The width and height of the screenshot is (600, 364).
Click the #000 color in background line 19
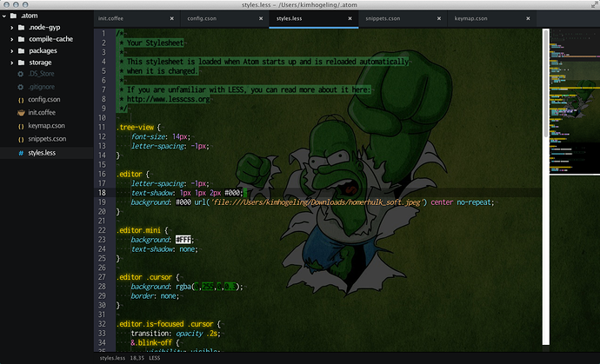click(183, 202)
